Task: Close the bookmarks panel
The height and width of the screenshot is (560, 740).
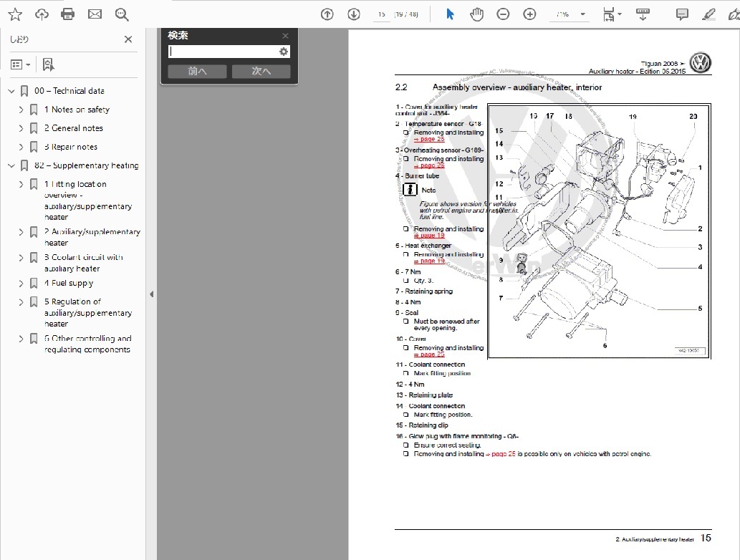Action: [128, 39]
